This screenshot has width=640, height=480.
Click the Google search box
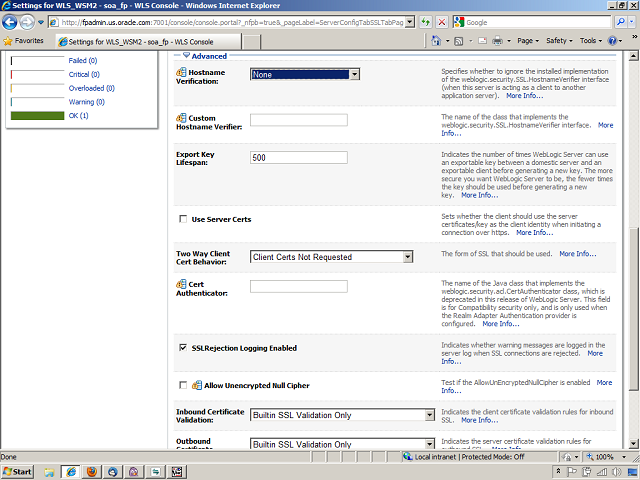532,22
